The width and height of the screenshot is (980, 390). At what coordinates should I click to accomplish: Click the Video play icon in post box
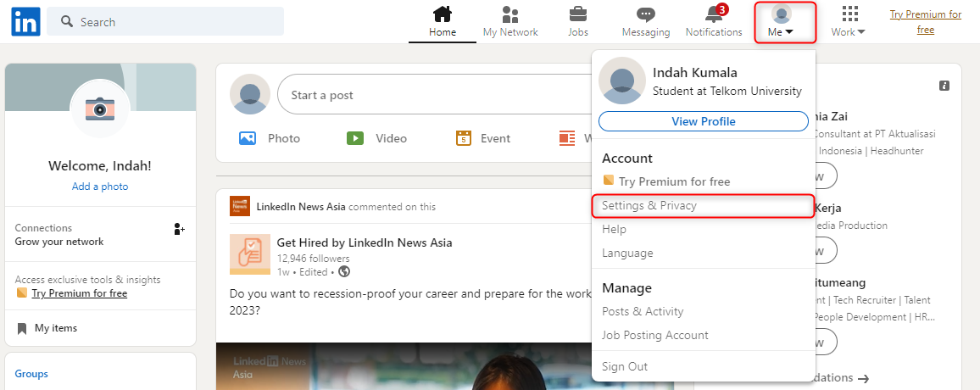[x=355, y=138]
